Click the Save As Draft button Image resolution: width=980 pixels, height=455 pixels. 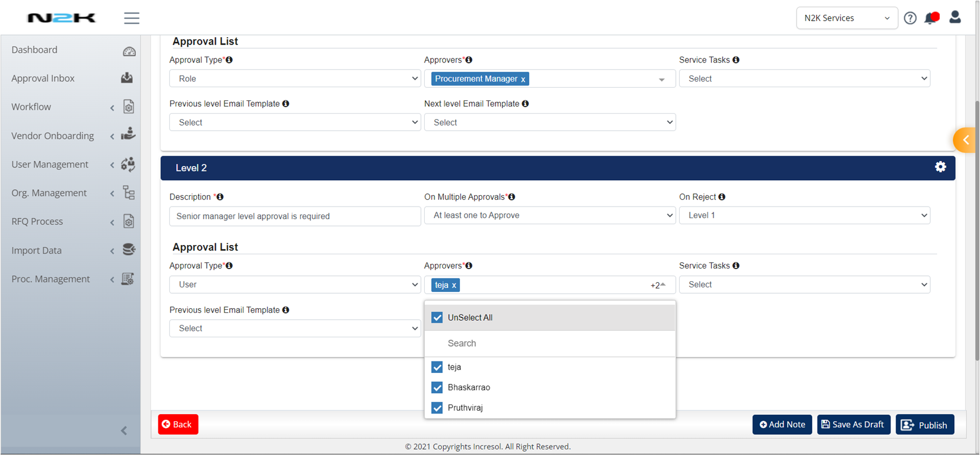(x=854, y=425)
